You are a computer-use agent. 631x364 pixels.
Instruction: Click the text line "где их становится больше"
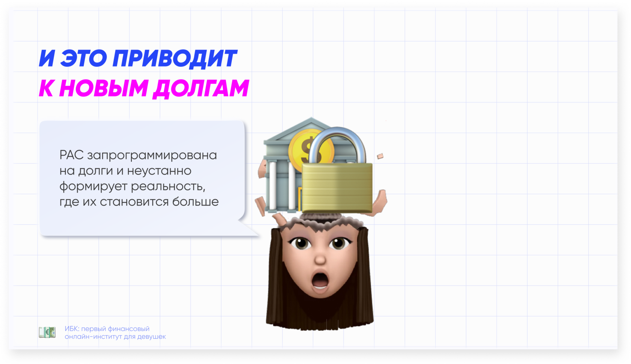coord(139,202)
